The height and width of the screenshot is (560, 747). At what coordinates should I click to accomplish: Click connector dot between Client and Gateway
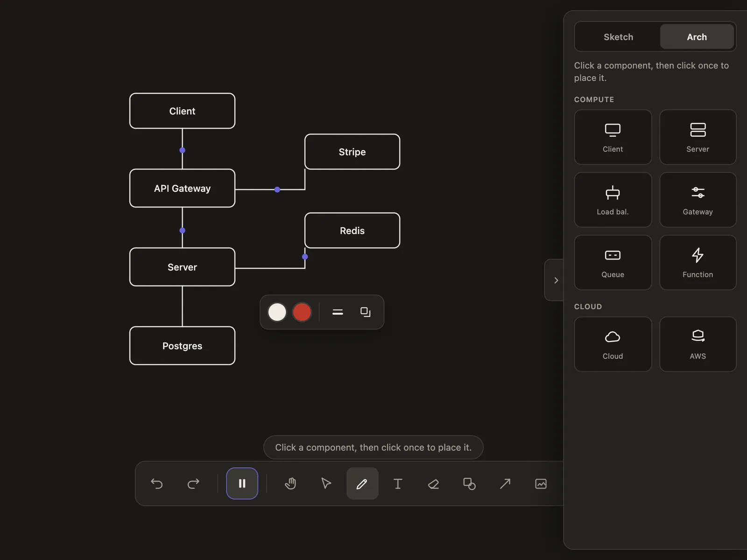[183, 150]
